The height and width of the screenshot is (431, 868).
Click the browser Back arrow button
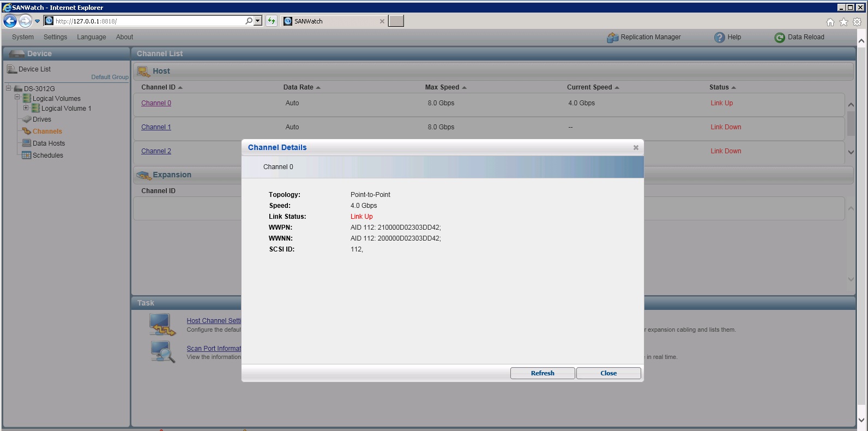tap(10, 21)
